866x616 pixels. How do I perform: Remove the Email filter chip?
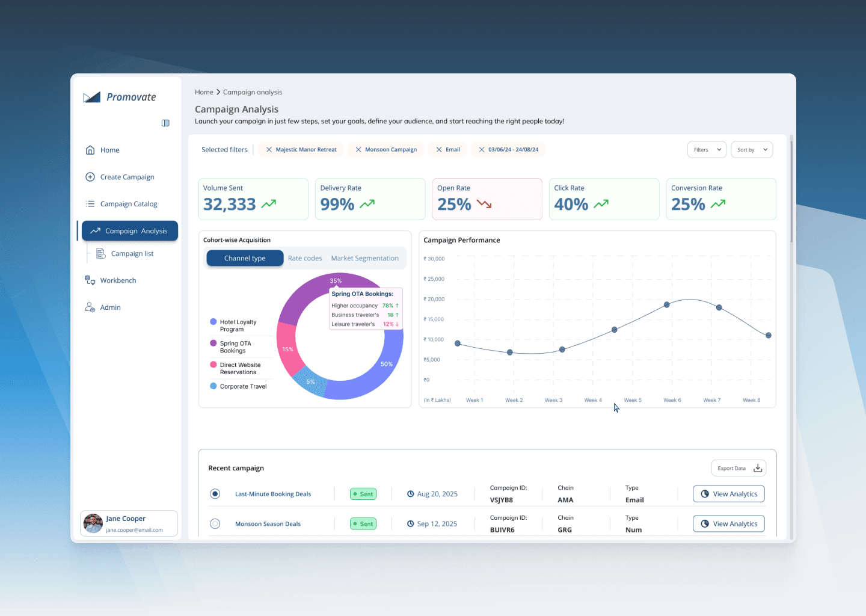439,150
